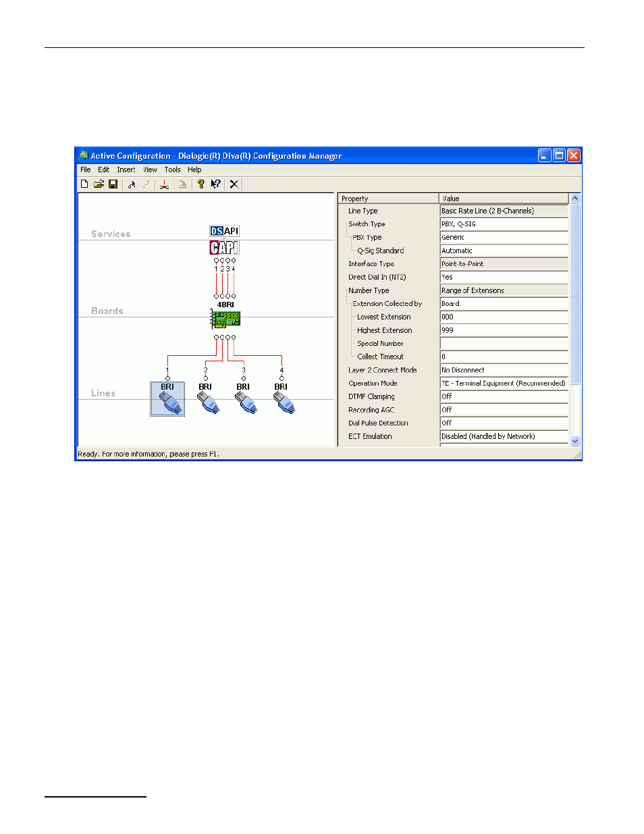Click the New configuration toolbar icon
The height and width of the screenshot is (834, 644).
pos(84,184)
